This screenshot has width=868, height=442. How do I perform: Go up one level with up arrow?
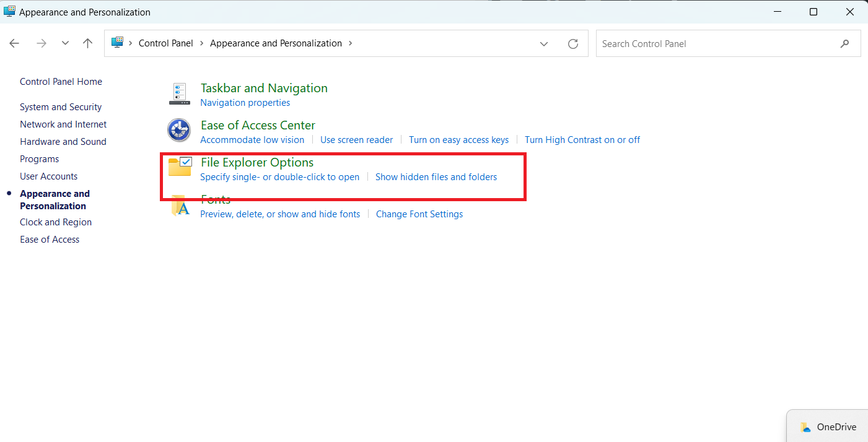pyautogui.click(x=88, y=43)
